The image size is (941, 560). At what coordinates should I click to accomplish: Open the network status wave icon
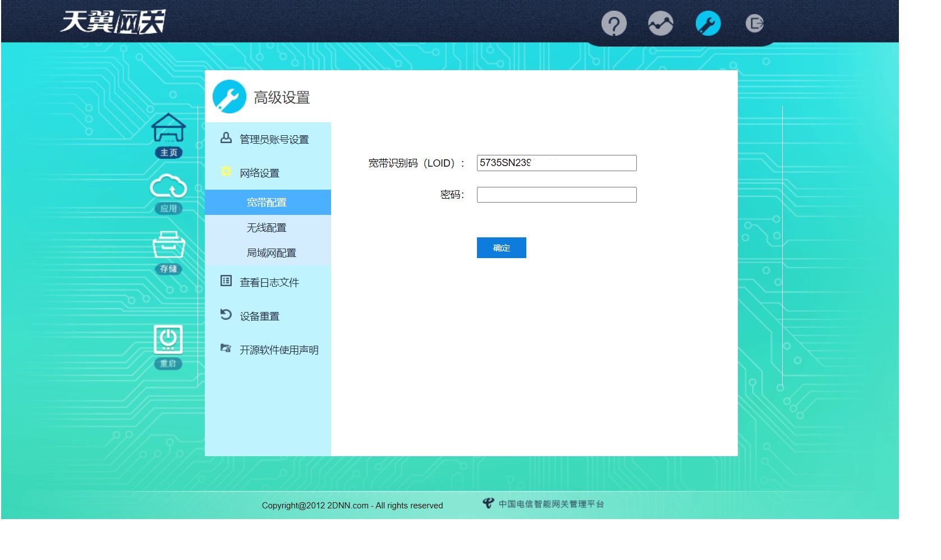(660, 24)
